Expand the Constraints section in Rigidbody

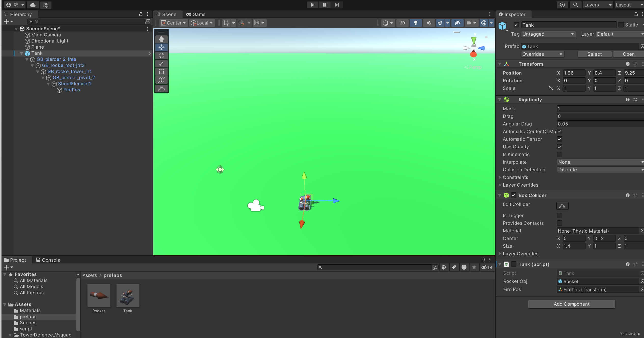tap(500, 177)
